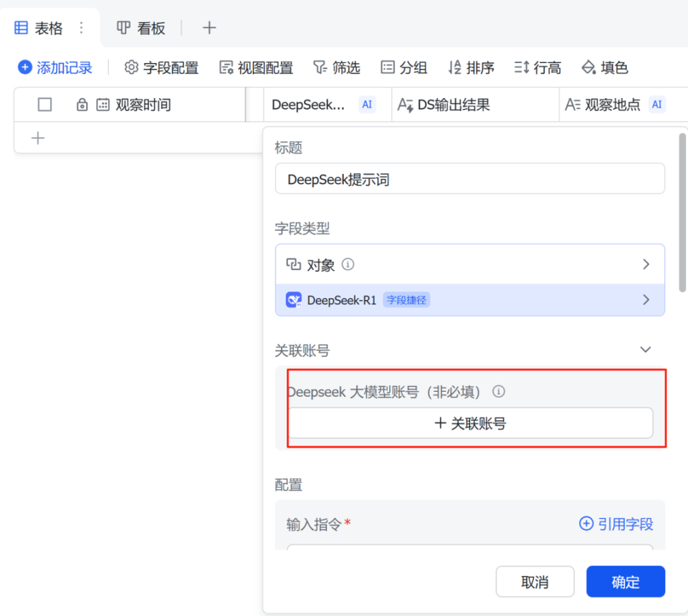688x616 pixels.
Task: Toggle the select-all checkbox in header
Action: pyautogui.click(x=45, y=105)
